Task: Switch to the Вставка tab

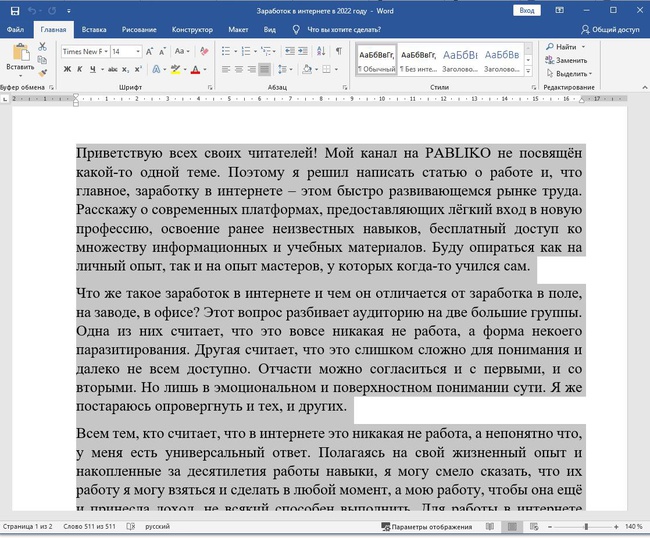Action: [94, 29]
